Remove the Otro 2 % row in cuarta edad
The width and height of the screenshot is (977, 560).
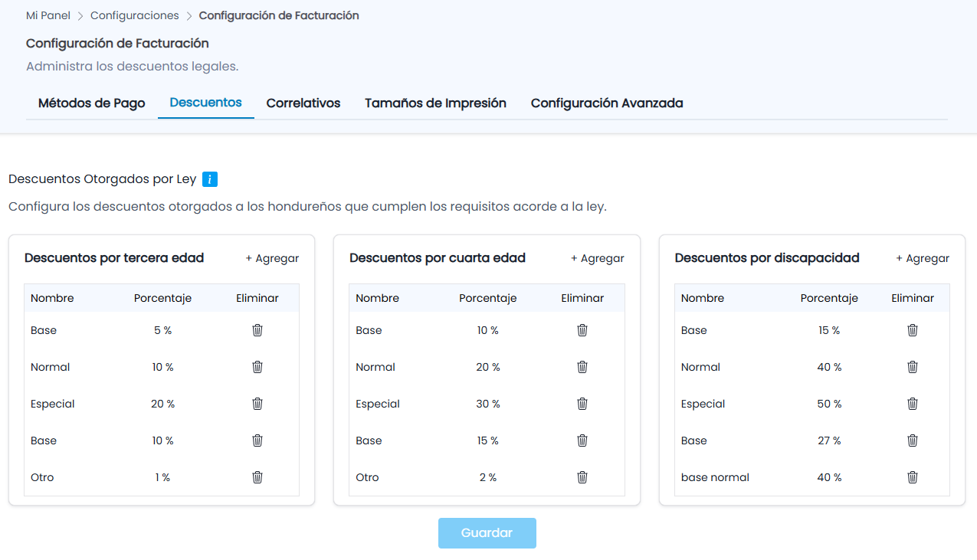582,477
